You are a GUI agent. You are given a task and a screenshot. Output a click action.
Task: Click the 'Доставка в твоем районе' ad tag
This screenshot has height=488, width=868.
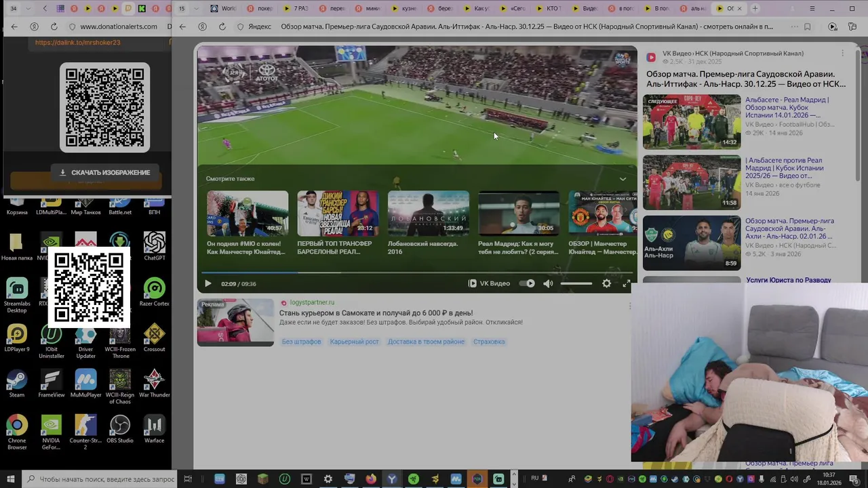[426, 342]
